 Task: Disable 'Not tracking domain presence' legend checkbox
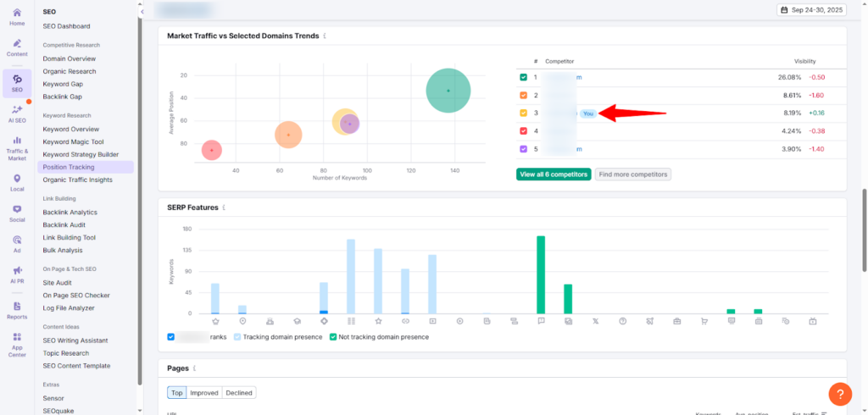tap(333, 337)
